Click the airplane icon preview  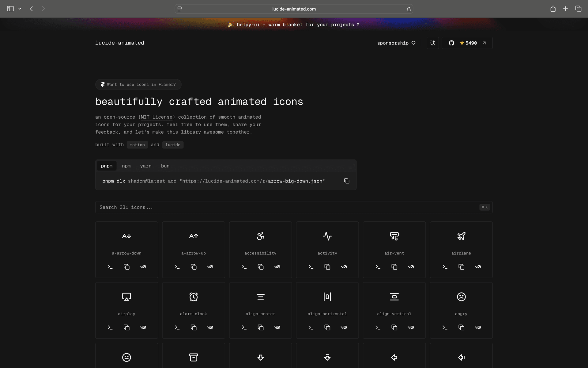pyautogui.click(x=461, y=236)
